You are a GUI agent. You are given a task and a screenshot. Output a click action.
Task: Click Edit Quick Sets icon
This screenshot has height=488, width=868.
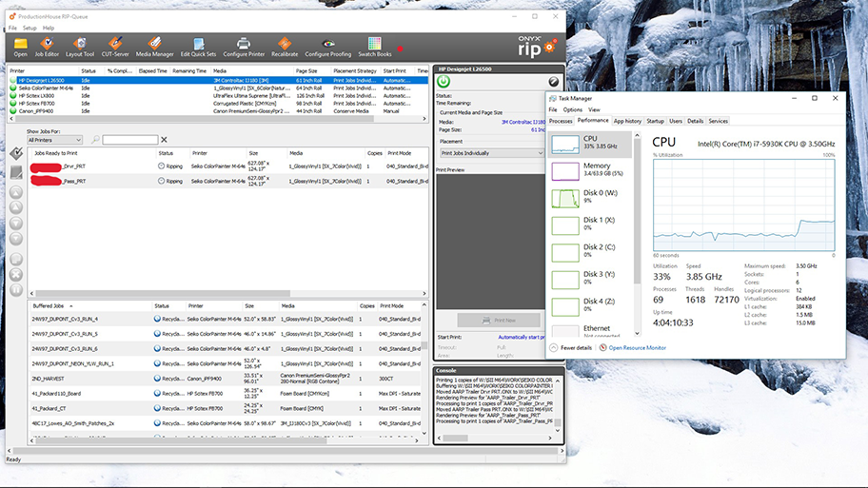(x=198, y=44)
